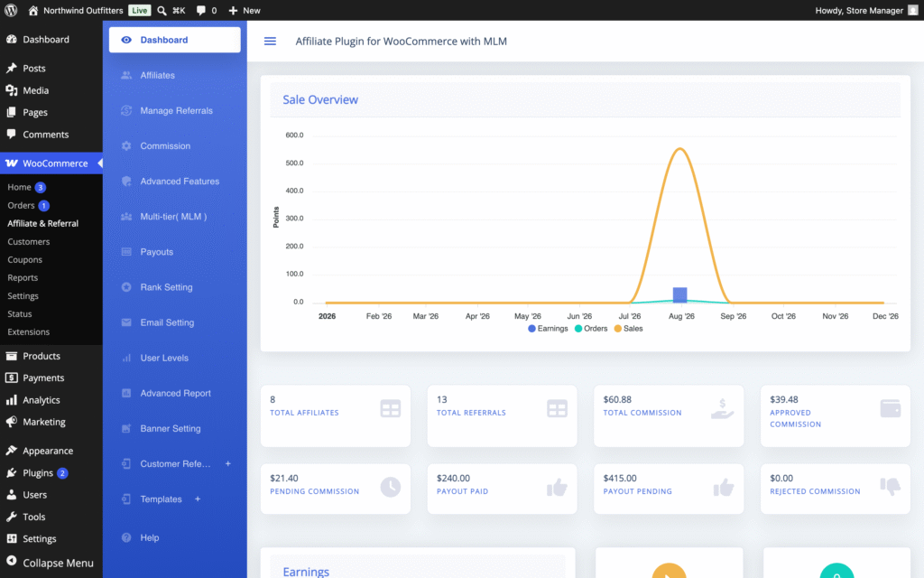The image size is (924, 578).
Task: Click the search magnifier icon in admin bar
Action: point(162,10)
